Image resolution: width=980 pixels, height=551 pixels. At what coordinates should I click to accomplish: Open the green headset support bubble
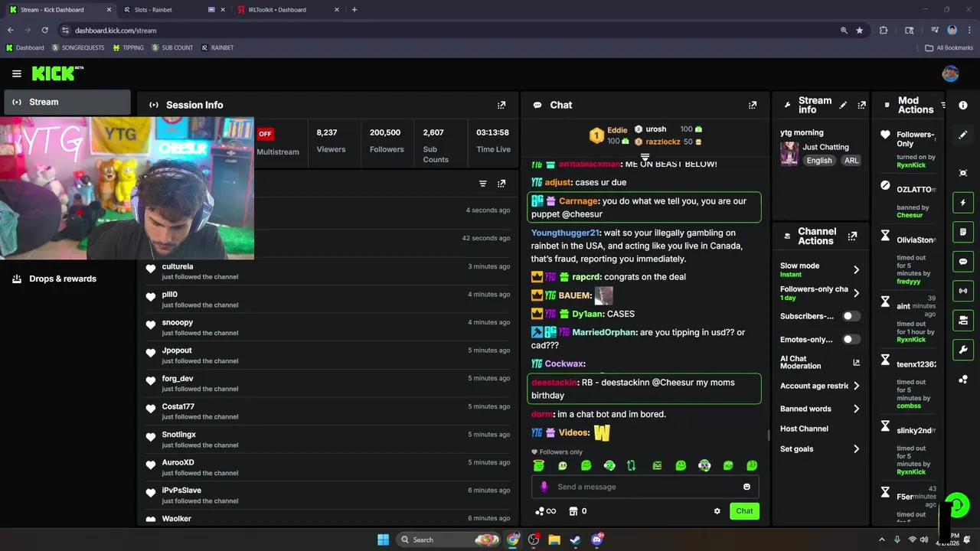pos(957,505)
